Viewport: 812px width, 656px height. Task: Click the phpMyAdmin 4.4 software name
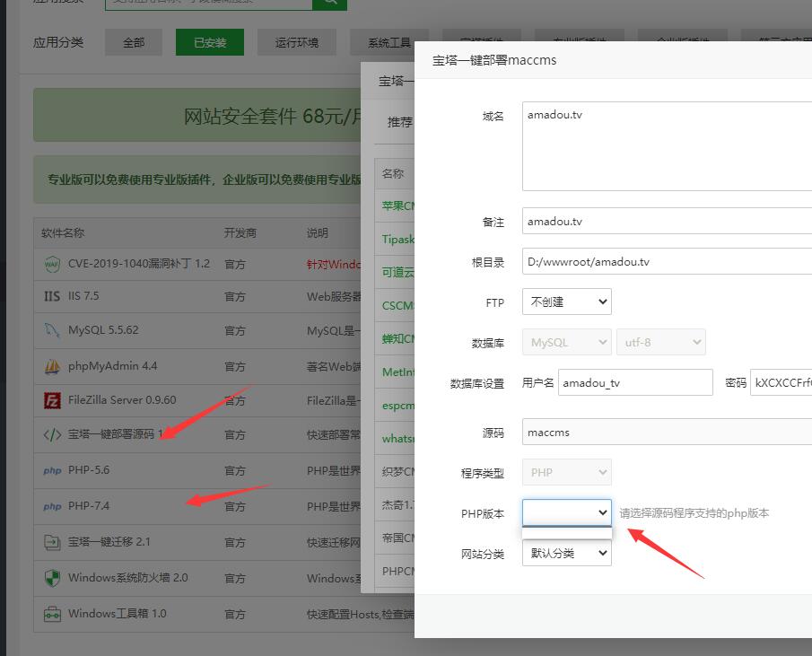(x=112, y=366)
